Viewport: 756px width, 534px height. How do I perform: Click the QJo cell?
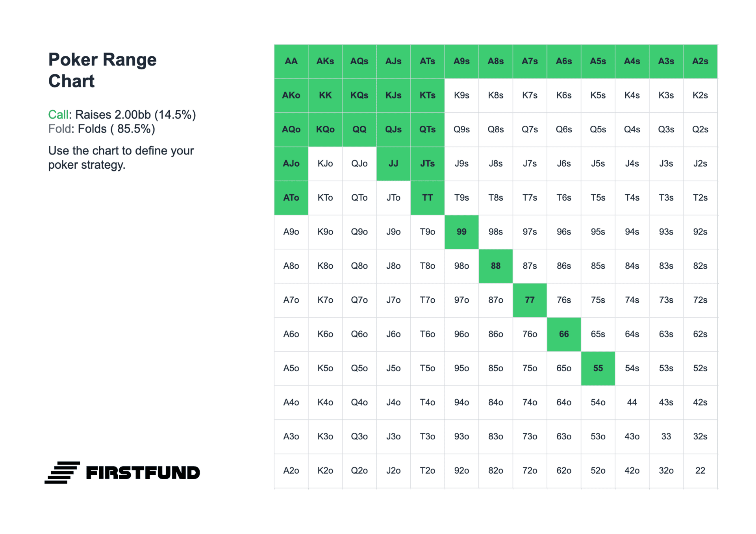point(359,164)
